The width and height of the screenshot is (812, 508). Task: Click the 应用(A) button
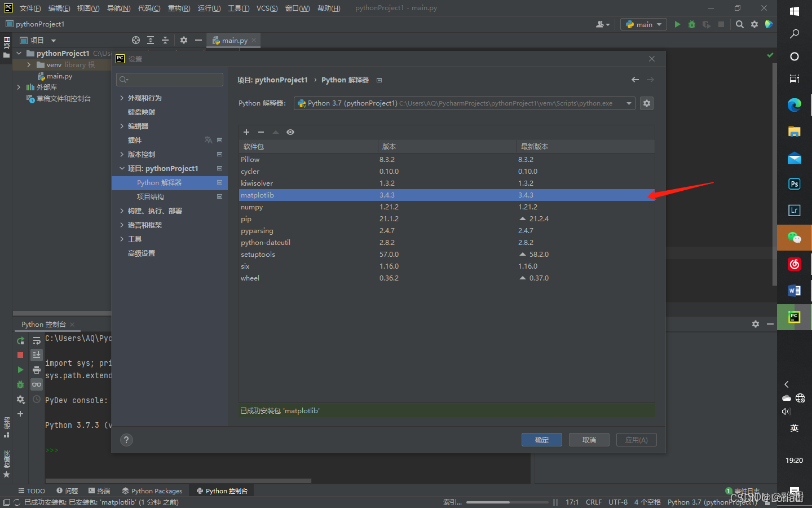pyautogui.click(x=637, y=440)
